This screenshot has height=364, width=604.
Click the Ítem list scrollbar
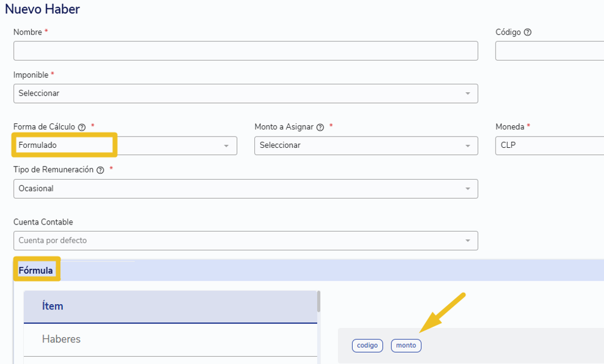click(x=318, y=302)
